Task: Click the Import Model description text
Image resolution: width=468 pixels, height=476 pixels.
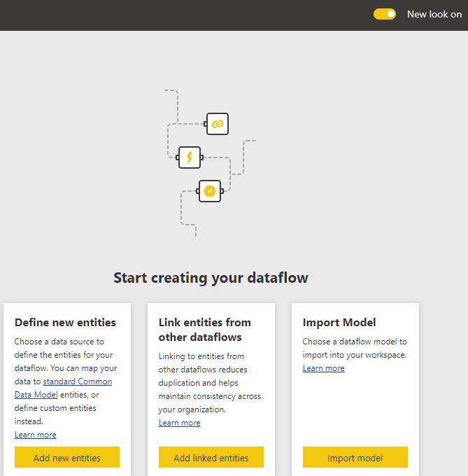Action: click(355, 348)
